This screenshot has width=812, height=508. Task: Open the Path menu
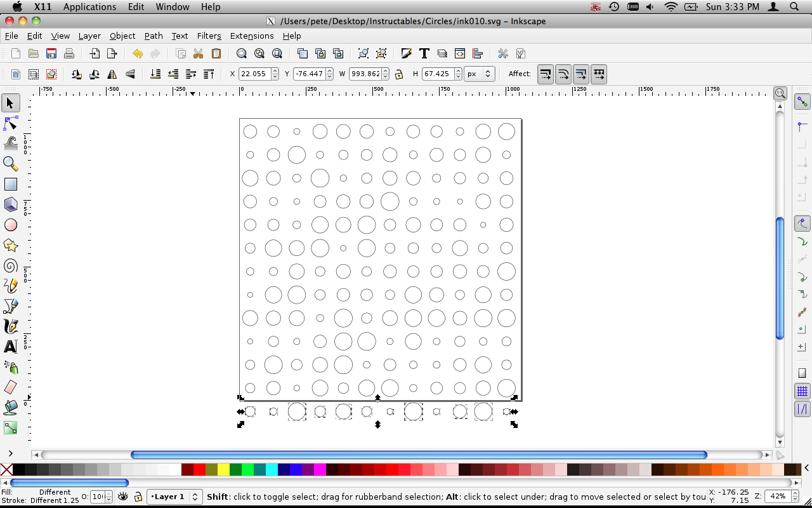click(x=154, y=36)
